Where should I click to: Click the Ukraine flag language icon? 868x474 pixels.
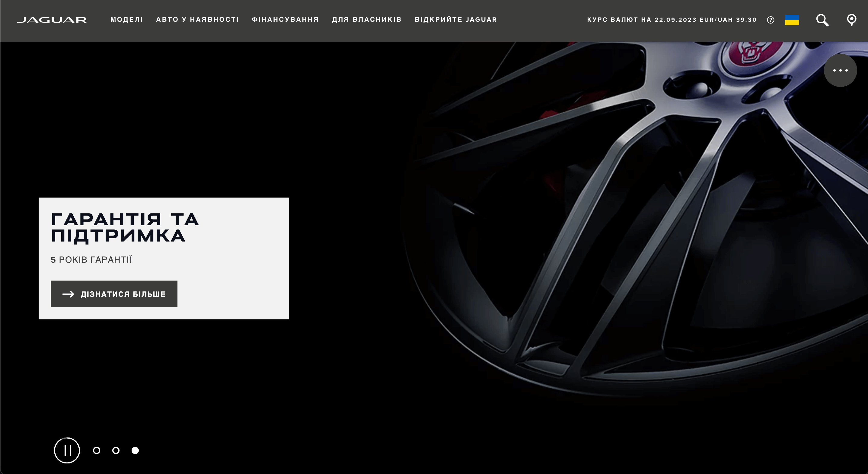click(792, 20)
